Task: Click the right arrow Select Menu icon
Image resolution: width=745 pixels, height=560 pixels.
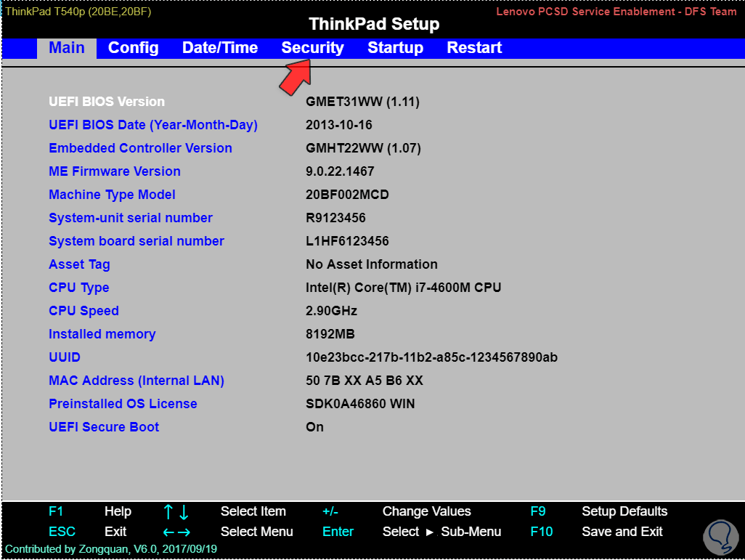Action: click(184, 532)
